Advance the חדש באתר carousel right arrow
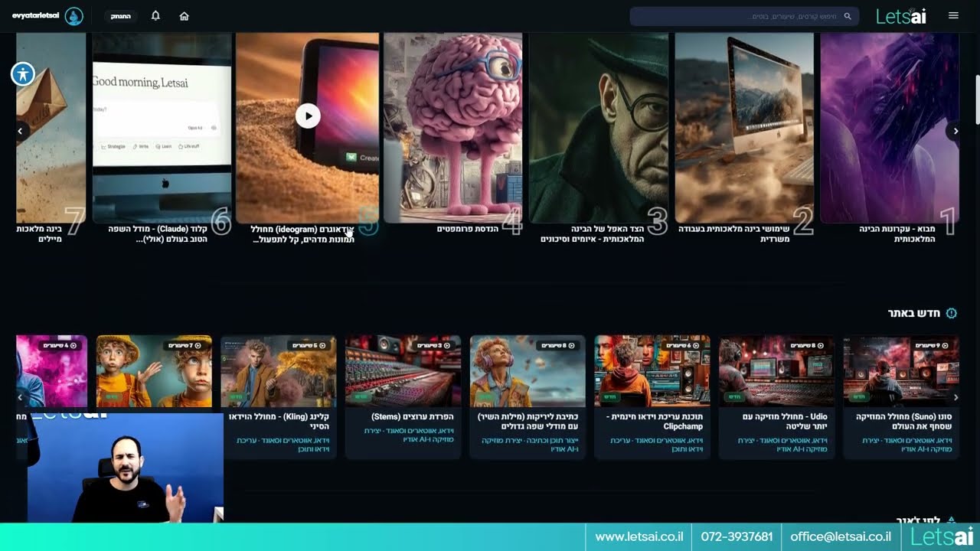The image size is (980, 551). (x=955, y=397)
